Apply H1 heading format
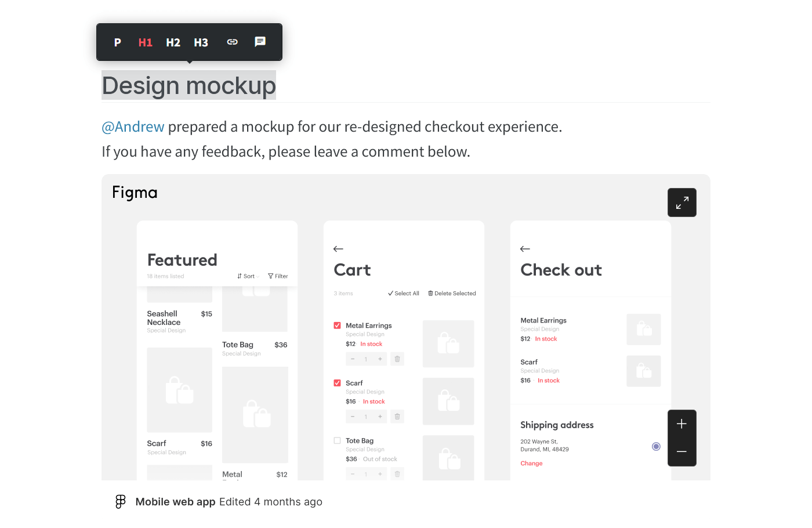The width and height of the screenshot is (812, 528). click(x=145, y=42)
